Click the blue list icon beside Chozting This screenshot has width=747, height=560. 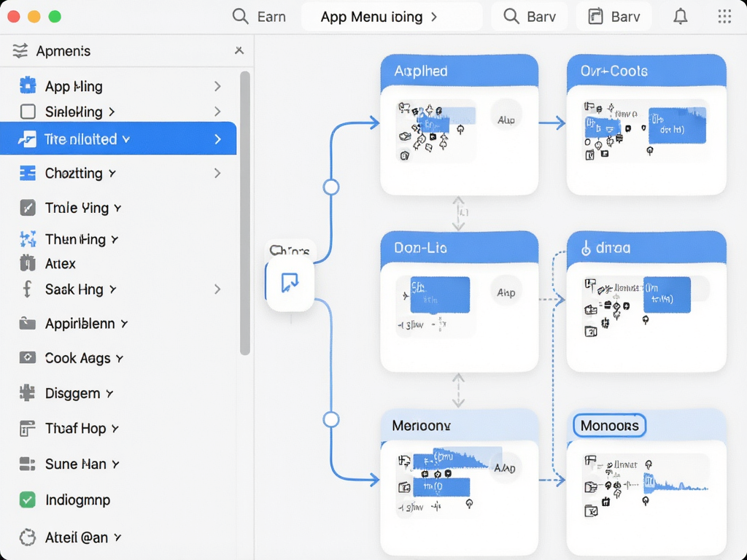pos(28,174)
